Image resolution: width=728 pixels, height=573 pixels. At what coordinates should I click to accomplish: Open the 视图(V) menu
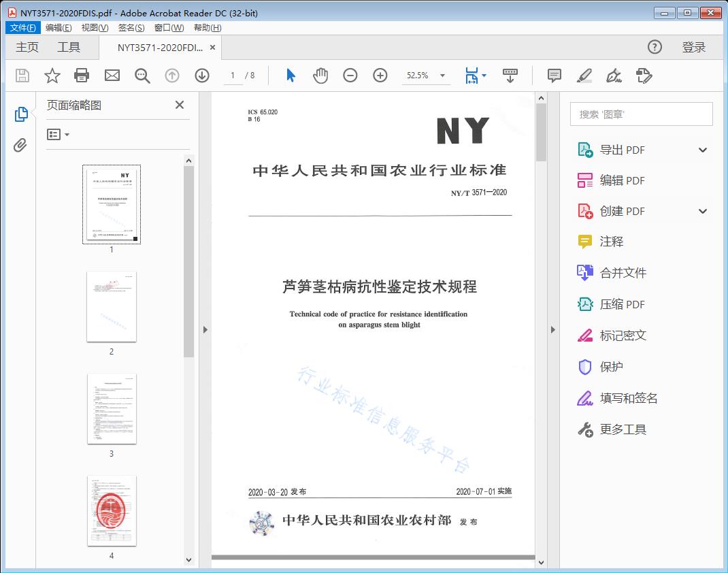(95, 28)
